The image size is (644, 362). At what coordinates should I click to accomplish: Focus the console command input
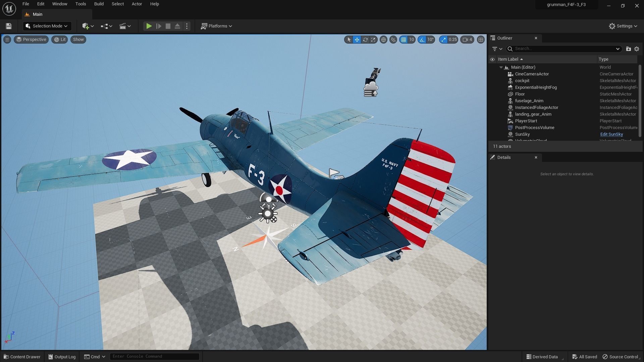pos(155,357)
